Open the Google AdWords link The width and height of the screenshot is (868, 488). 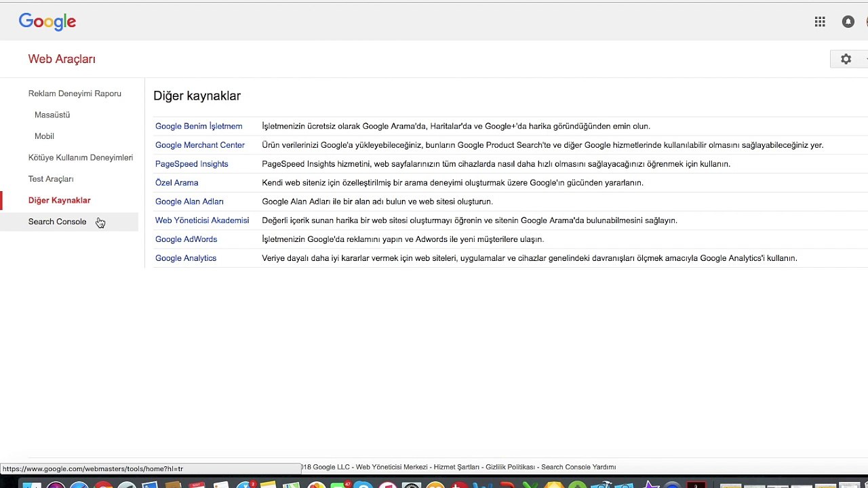(186, 239)
